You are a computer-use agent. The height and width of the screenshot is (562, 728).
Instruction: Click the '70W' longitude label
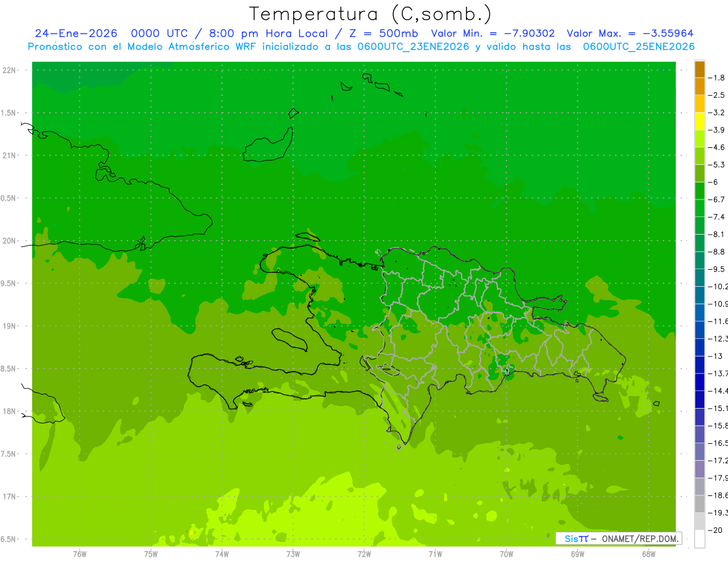[507, 554]
